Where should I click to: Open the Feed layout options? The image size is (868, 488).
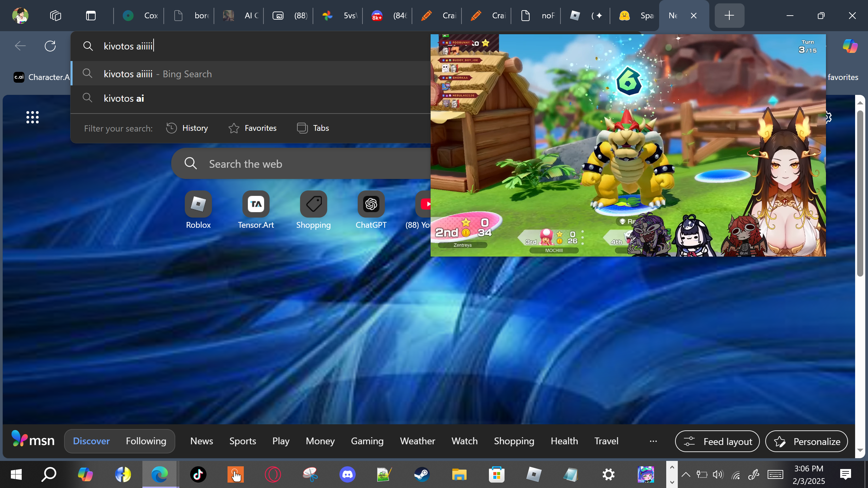coord(717,441)
